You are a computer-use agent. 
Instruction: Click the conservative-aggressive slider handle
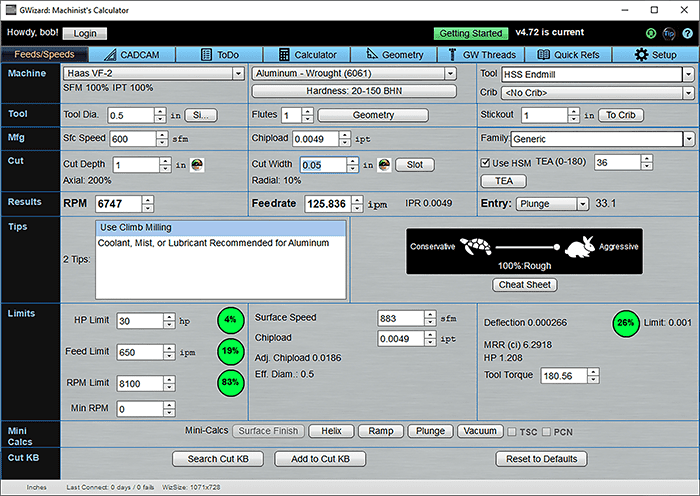point(556,247)
